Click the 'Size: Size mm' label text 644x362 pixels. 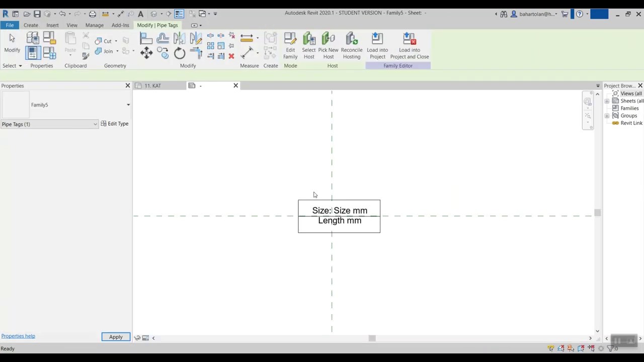pos(340,211)
